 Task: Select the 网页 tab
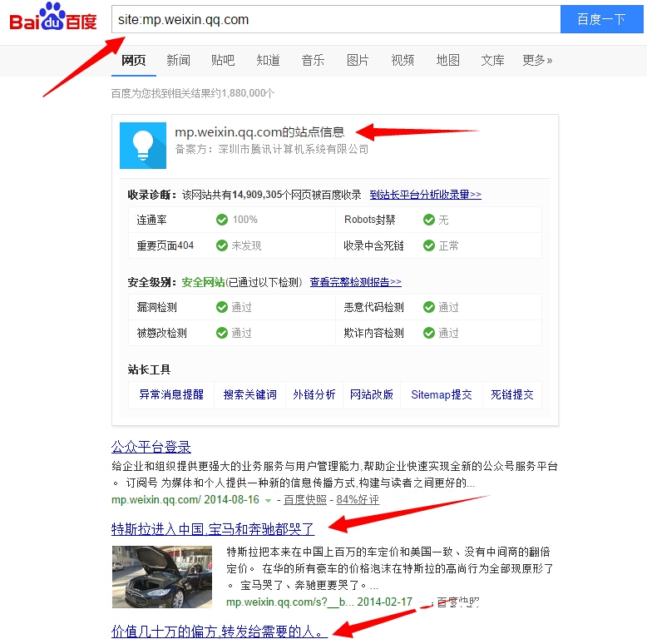click(x=134, y=60)
